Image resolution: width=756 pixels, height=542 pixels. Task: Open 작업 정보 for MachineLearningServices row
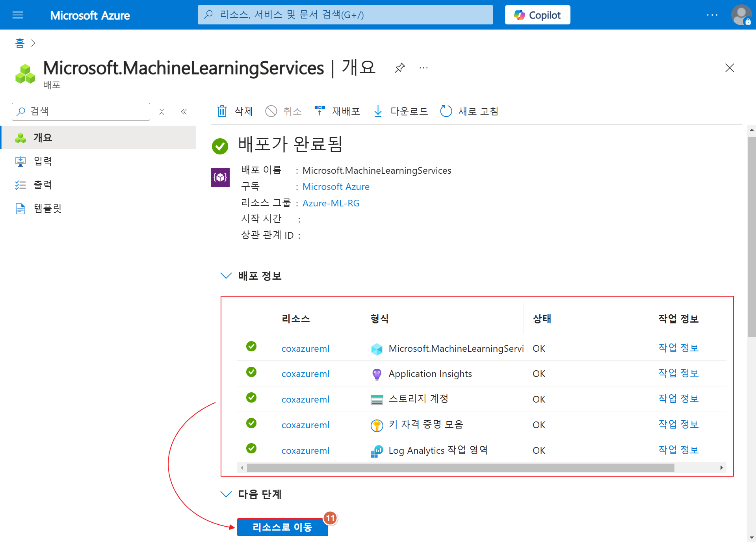(x=678, y=348)
